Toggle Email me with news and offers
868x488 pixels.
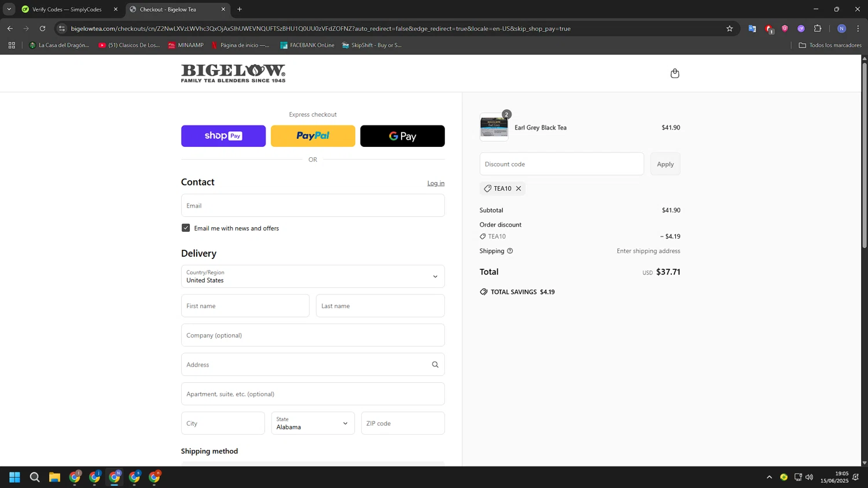click(x=186, y=228)
